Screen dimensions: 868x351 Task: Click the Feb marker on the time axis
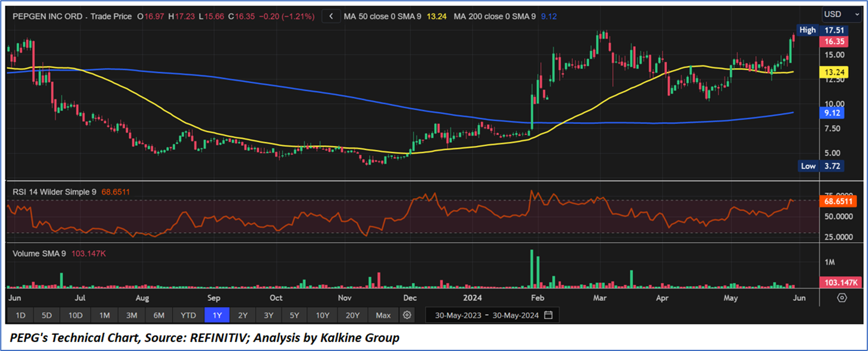[x=538, y=297]
